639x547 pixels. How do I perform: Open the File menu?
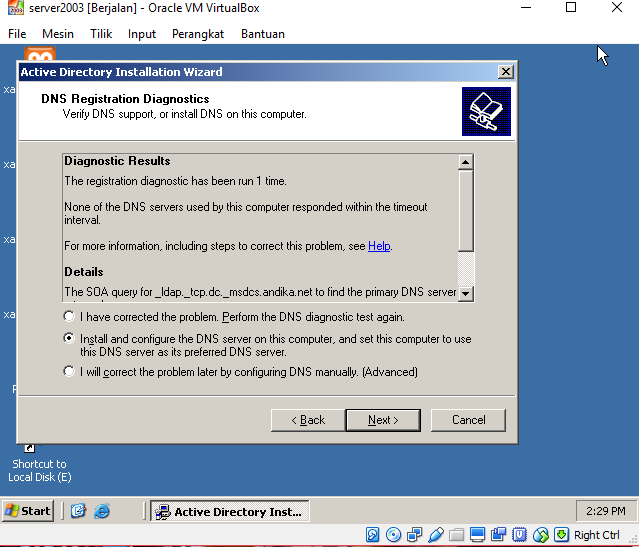(17, 34)
